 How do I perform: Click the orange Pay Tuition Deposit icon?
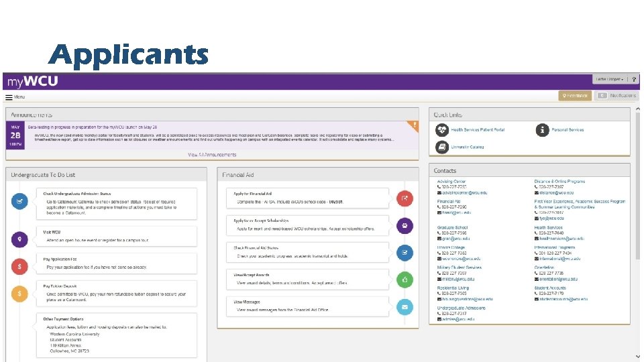19,294
